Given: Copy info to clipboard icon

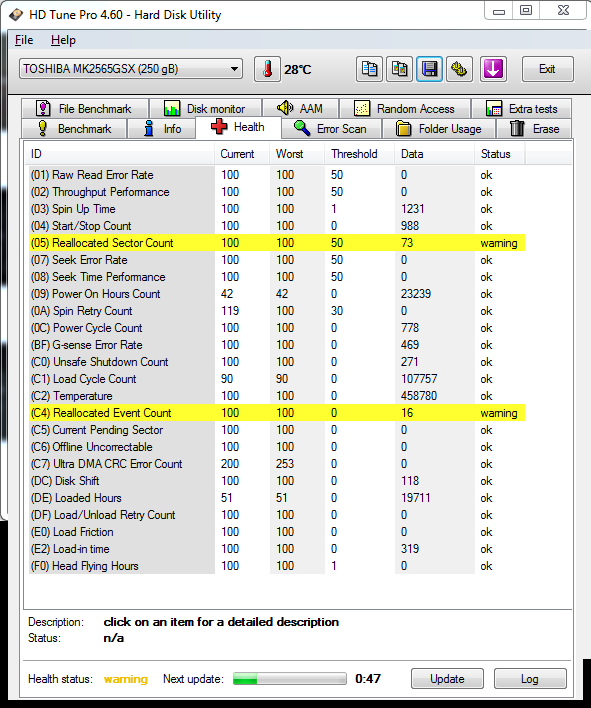Looking at the screenshot, I should [x=369, y=69].
